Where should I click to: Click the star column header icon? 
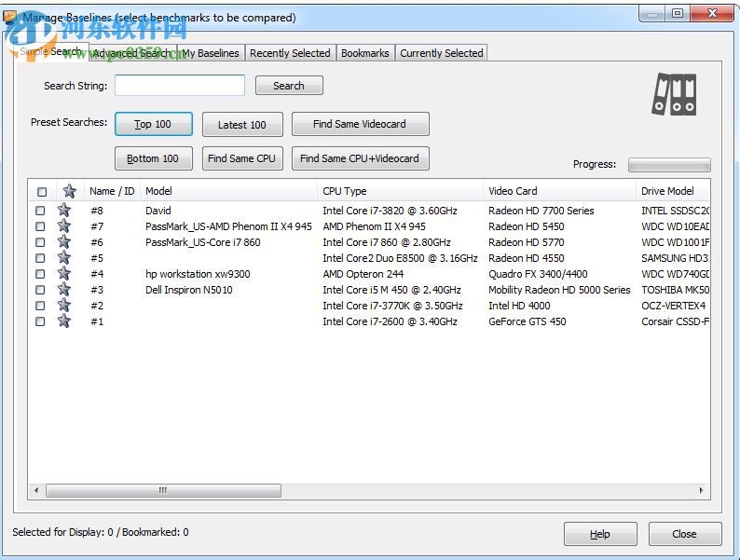69,191
